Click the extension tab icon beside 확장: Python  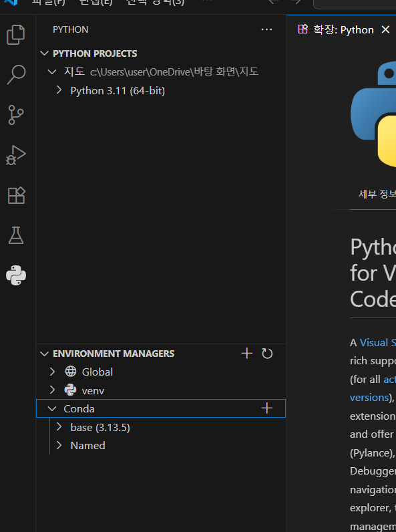coord(303,29)
